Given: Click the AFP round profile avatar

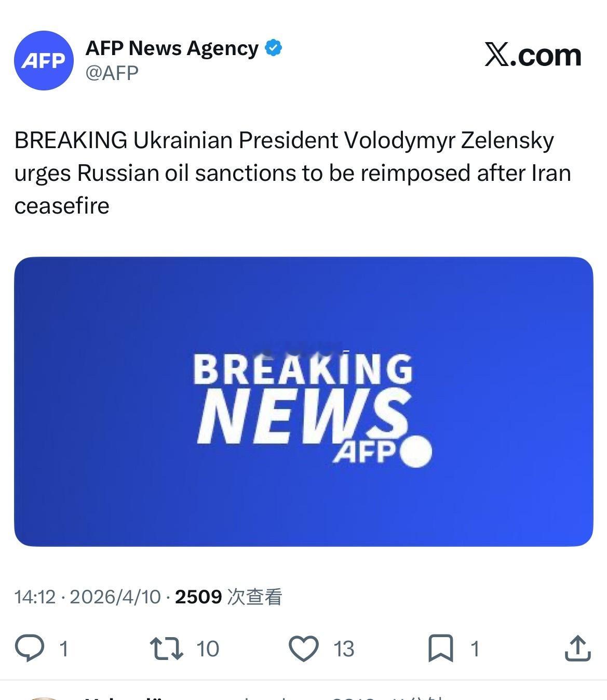Looking at the screenshot, I should click(x=44, y=61).
